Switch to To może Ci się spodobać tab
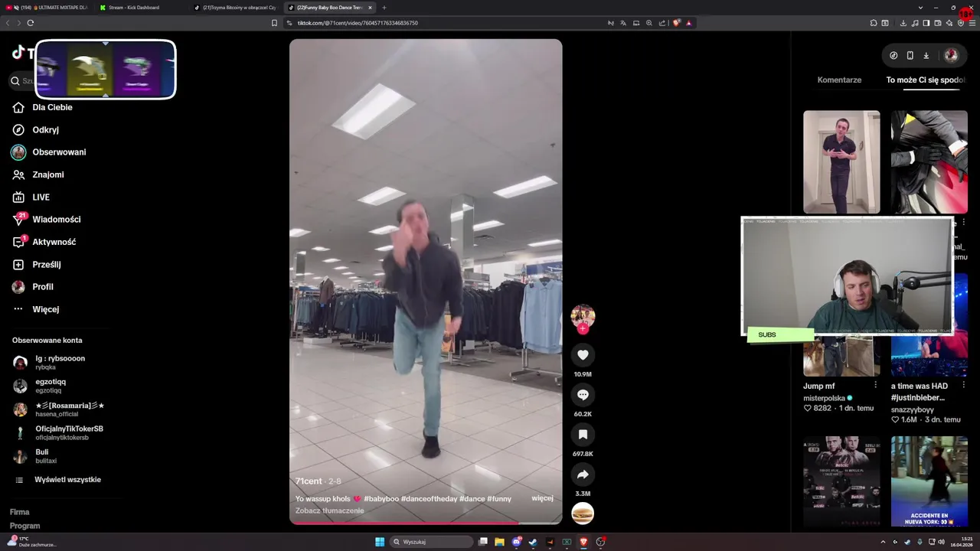This screenshot has height=551, width=980. point(926,80)
